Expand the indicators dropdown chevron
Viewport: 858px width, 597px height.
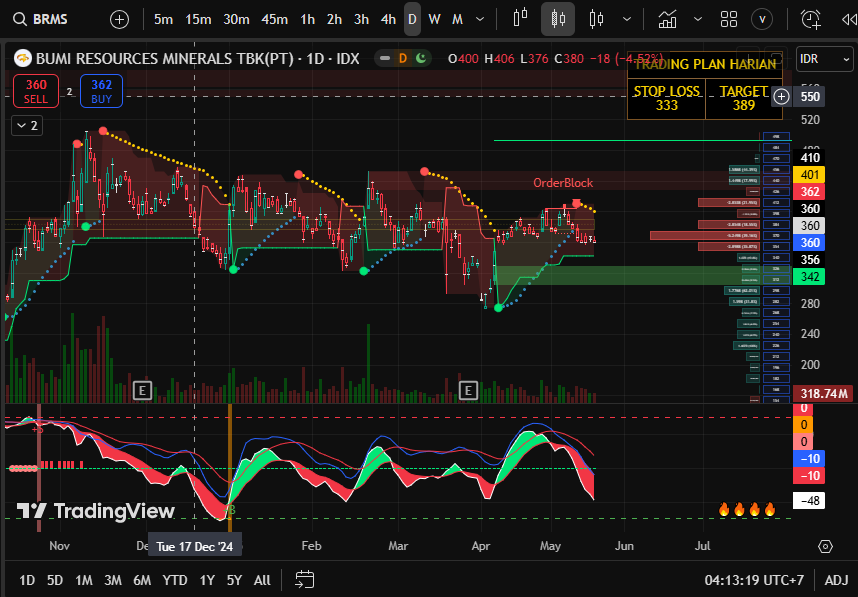click(698, 19)
